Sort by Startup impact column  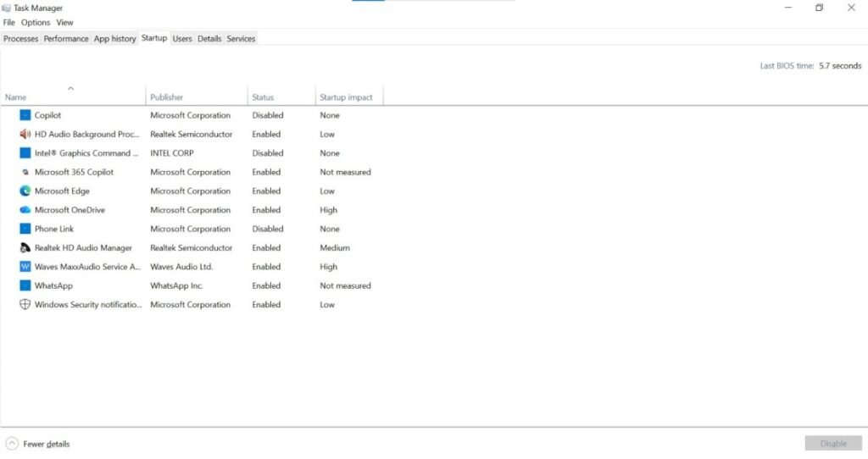click(346, 97)
